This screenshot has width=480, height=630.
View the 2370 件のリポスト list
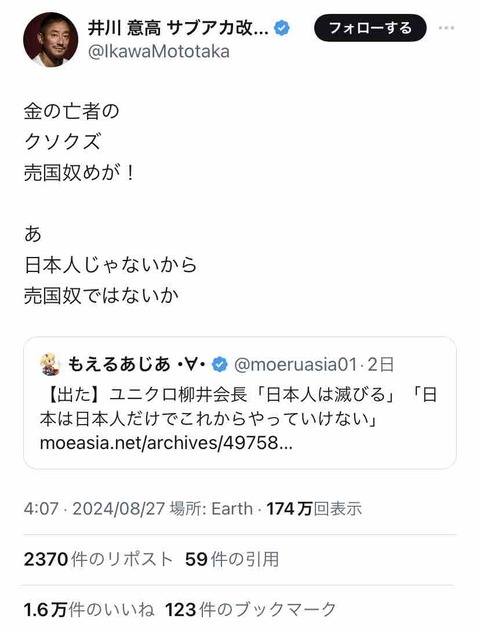click(x=98, y=559)
